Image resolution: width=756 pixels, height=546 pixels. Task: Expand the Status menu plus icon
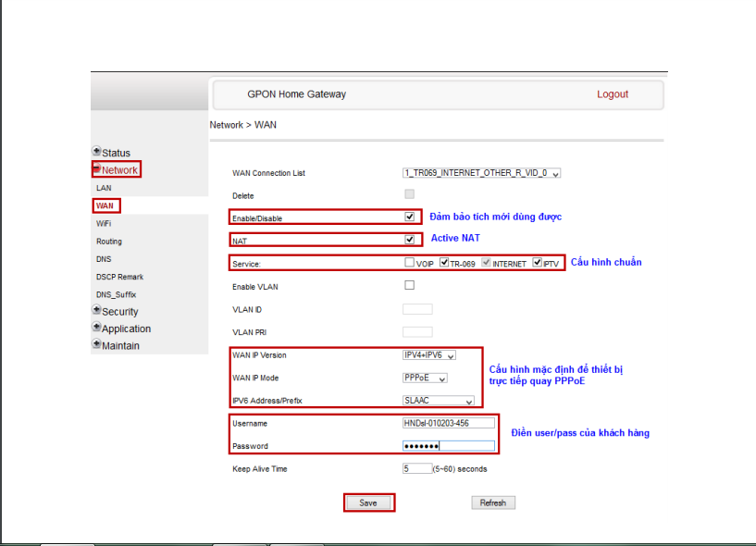96,152
